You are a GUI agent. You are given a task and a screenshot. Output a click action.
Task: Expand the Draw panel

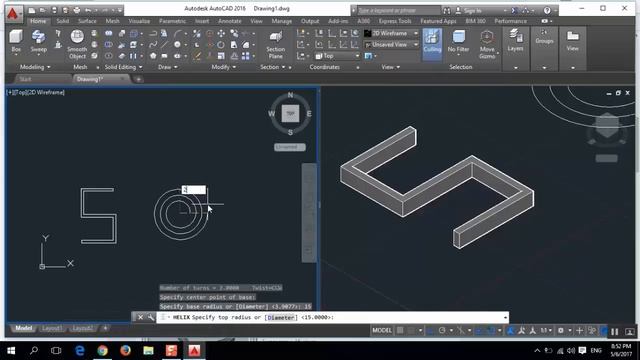168,67
